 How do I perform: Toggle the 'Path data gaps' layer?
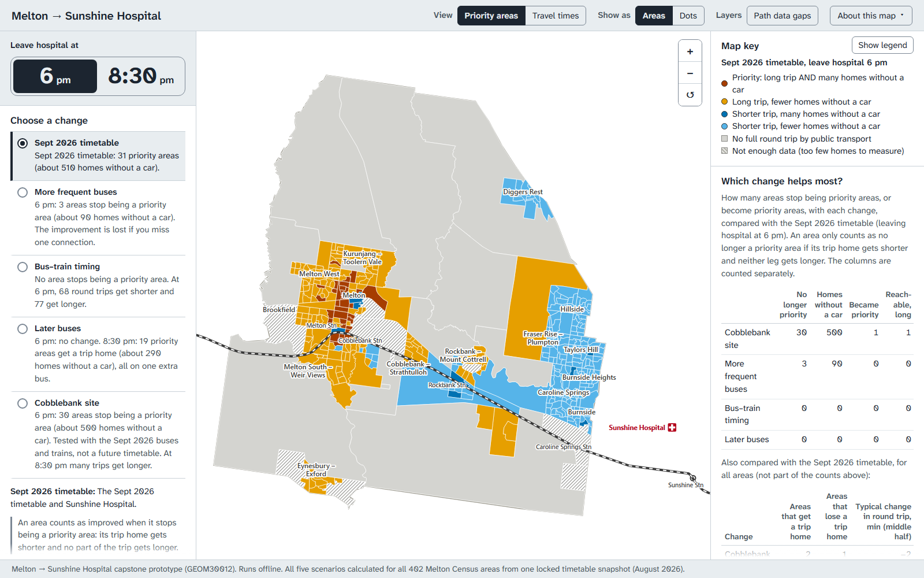pos(783,16)
